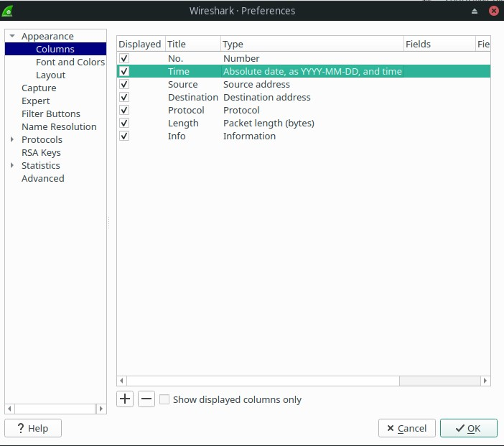Click the Type column header
This screenshot has width=504, height=446.
[312, 44]
